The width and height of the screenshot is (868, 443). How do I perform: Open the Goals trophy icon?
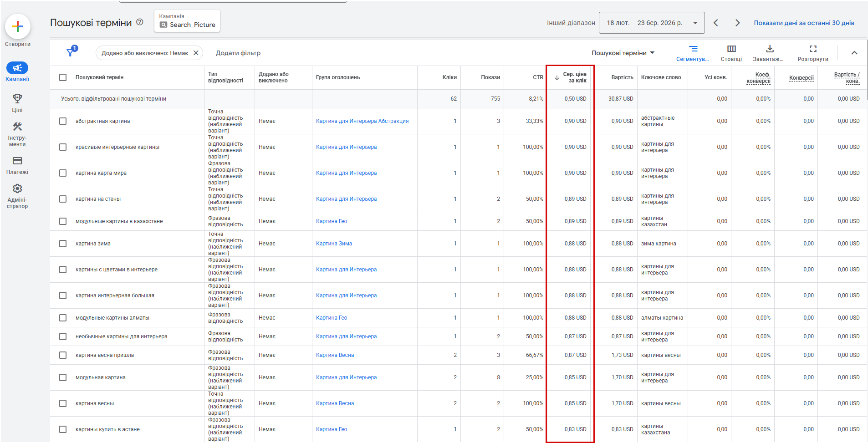pyautogui.click(x=17, y=99)
